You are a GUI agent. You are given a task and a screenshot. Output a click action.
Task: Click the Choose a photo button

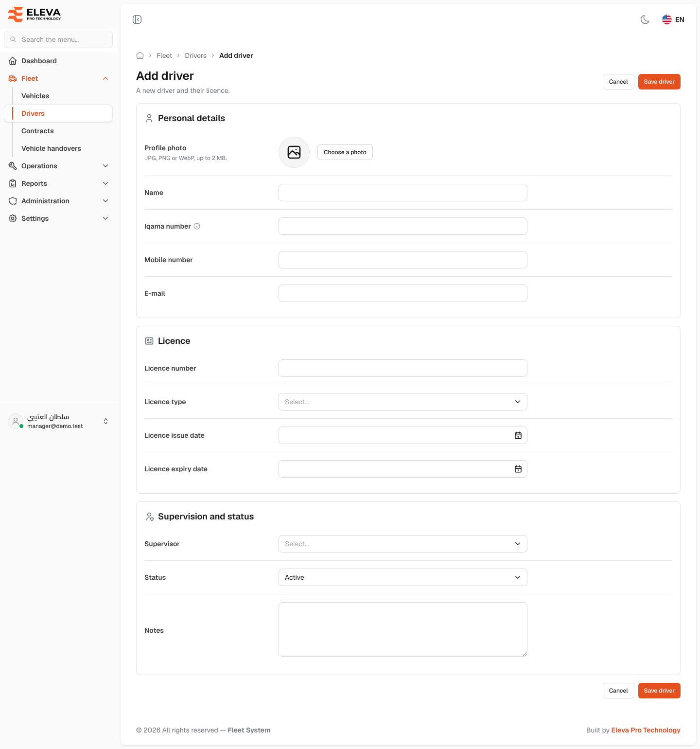click(345, 152)
